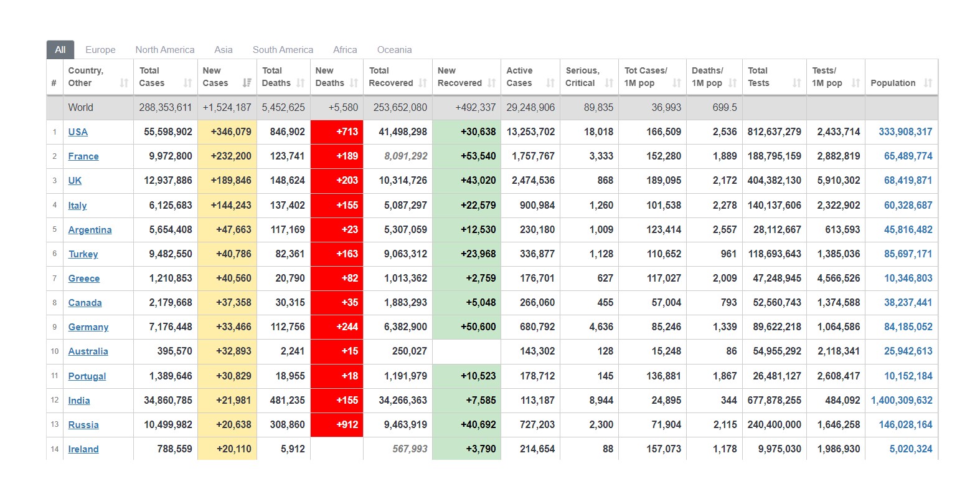This screenshot has width=980, height=491.
Task: Click Canada population link 38,237,441
Action: 908,303
